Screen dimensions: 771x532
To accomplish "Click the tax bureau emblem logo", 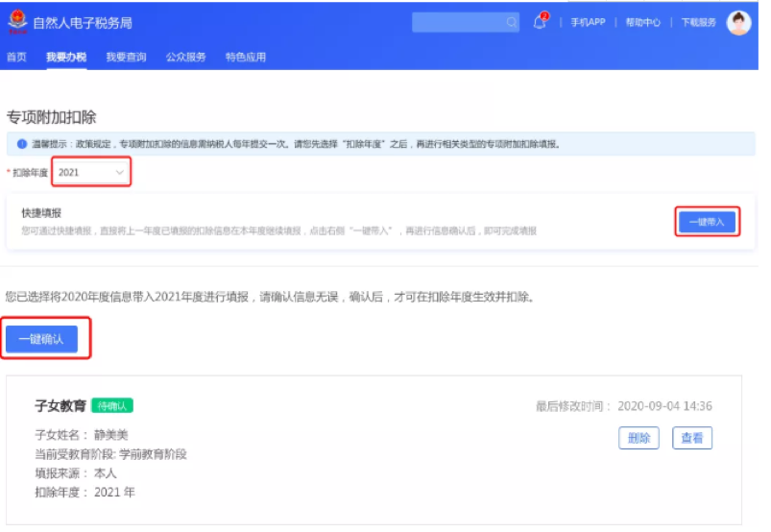I will (17, 22).
